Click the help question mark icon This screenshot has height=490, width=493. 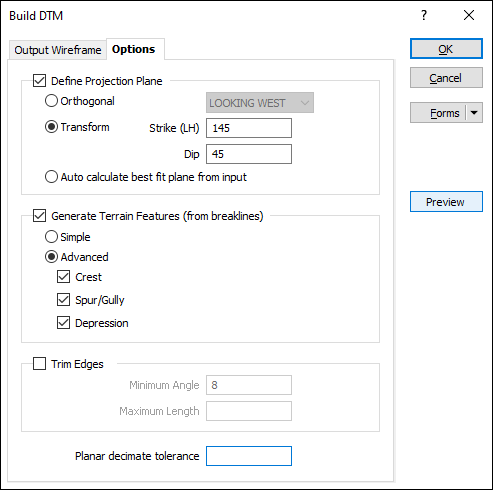(x=424, y=15)
